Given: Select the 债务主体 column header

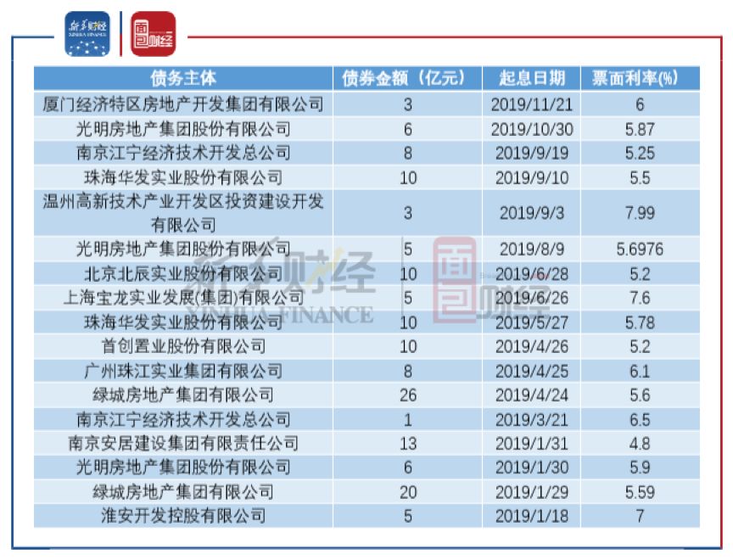Looking at the screenshot, I should pos(183,78).
